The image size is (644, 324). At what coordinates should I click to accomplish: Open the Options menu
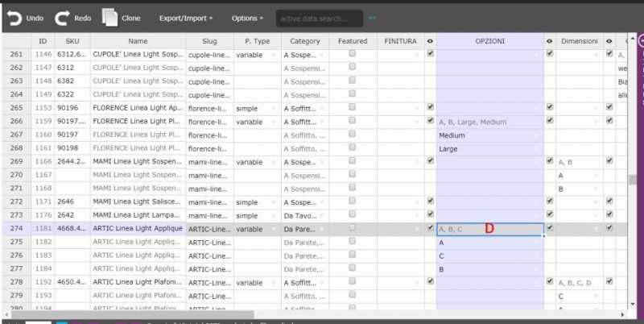[x=247, y=17]
